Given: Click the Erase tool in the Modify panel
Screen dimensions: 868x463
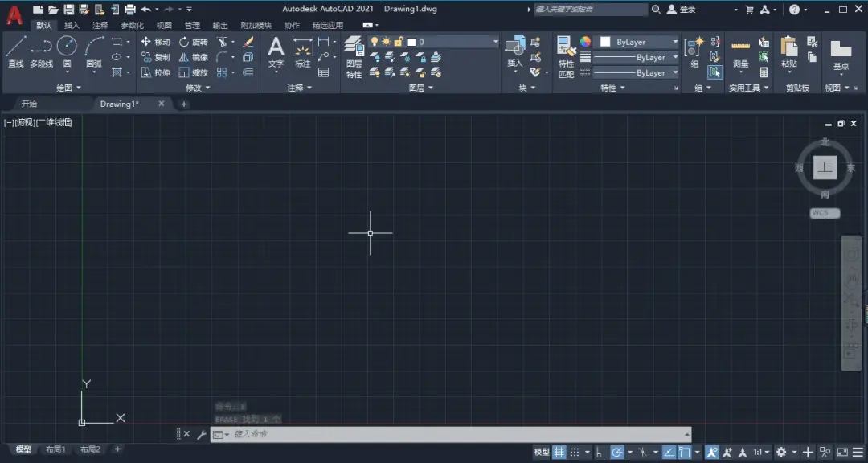Looking at the screenshot, I should click(248, 42).
